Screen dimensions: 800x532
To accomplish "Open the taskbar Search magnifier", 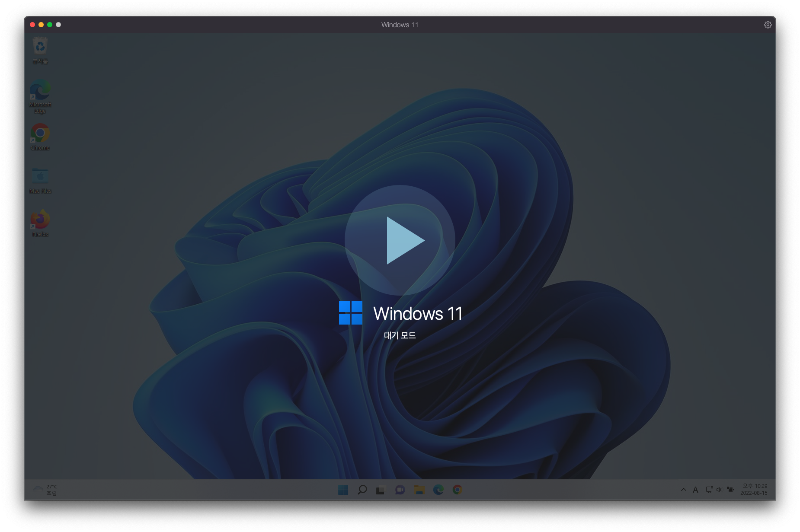I will (x=362, y=490).
